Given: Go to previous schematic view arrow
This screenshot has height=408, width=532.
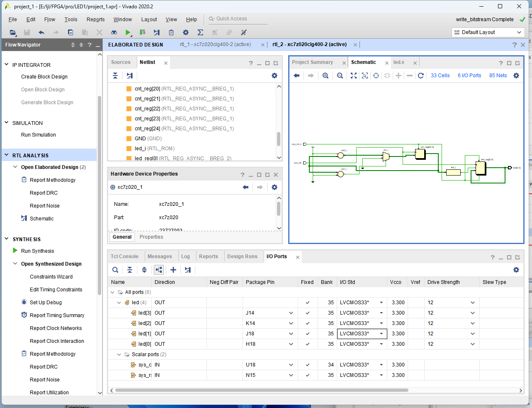Looking at the screenshot, I should [296, 76].
